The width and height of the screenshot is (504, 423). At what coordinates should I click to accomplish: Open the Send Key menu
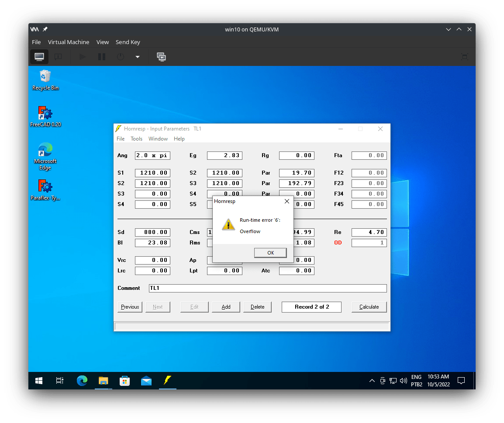tap(128, 42)
